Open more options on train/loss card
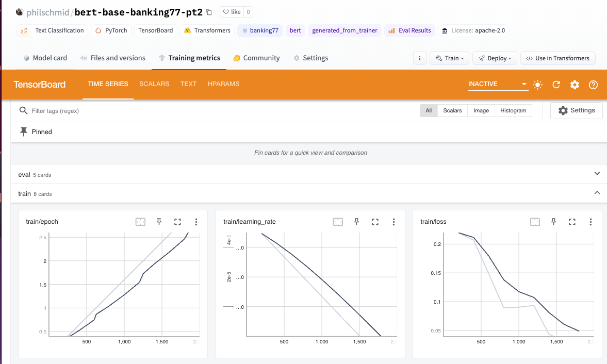 pos(590,222)
